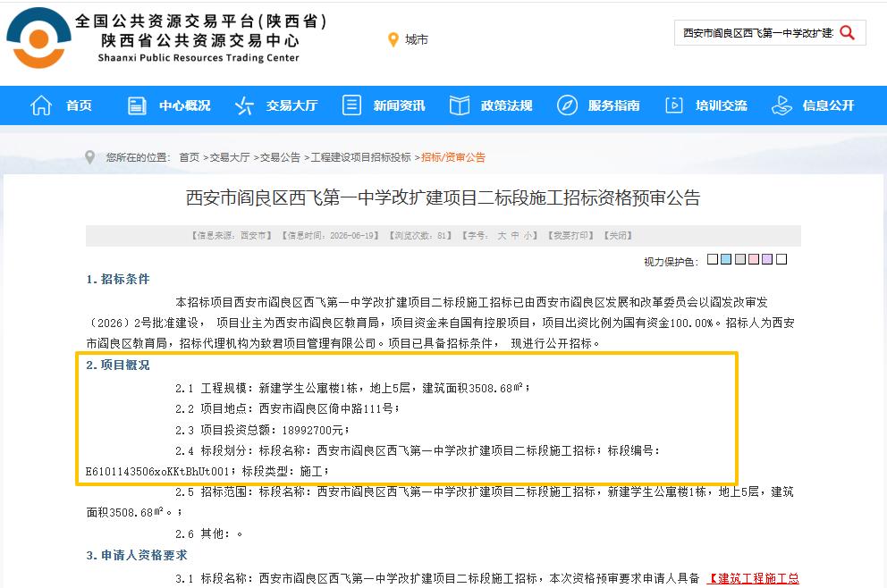
Task: Click the hand icon beside 信息公开
Action: (781, 105)
